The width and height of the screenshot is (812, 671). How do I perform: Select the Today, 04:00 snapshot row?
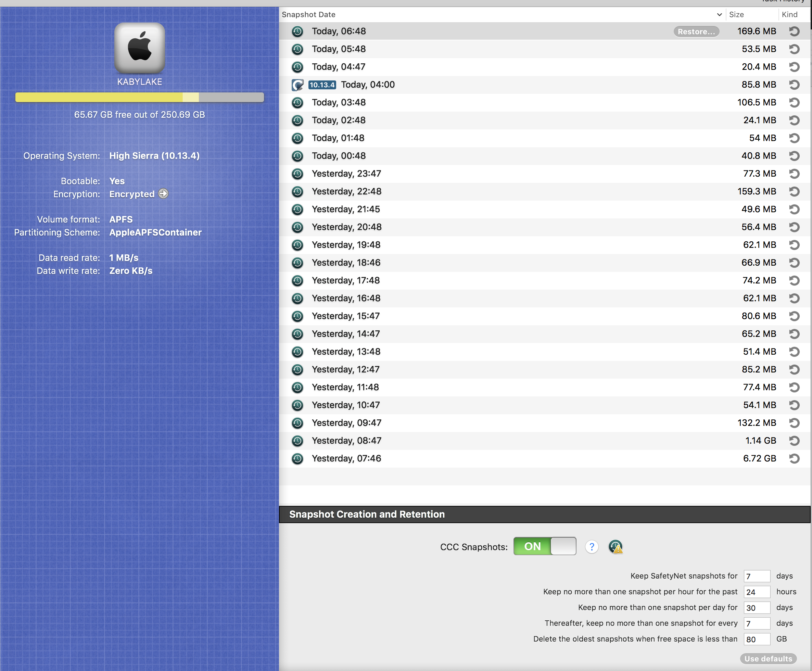click(545, 85)
